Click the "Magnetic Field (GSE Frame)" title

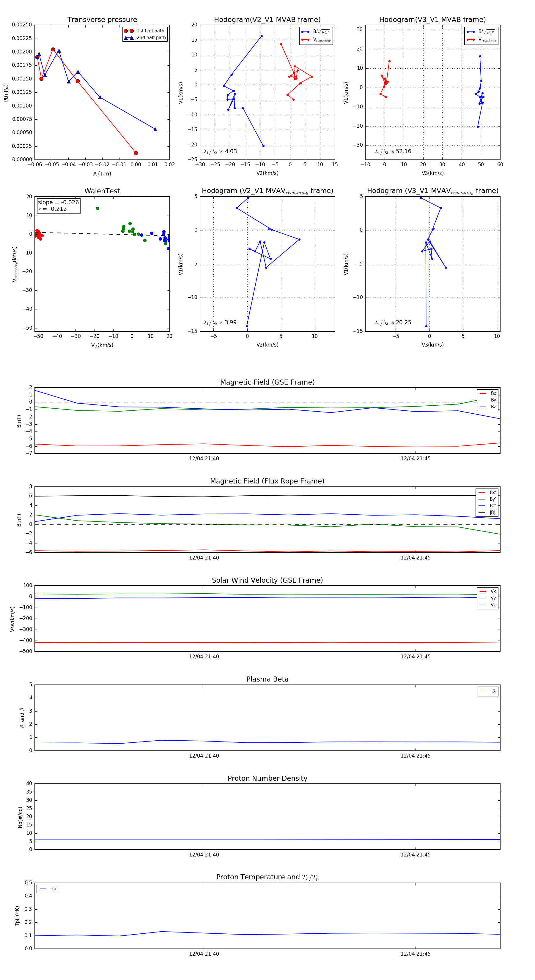pos(267,382)
